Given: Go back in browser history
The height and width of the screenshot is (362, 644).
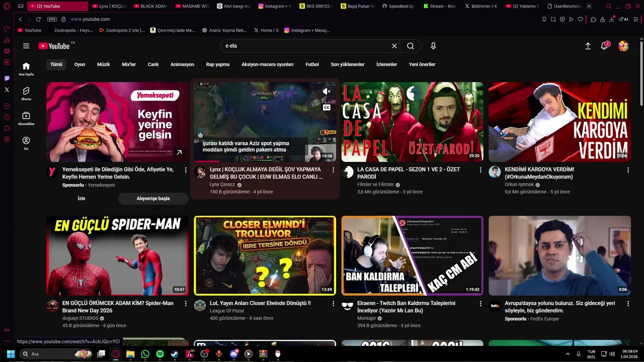Looking at the screenshot, I should [20, 19].
